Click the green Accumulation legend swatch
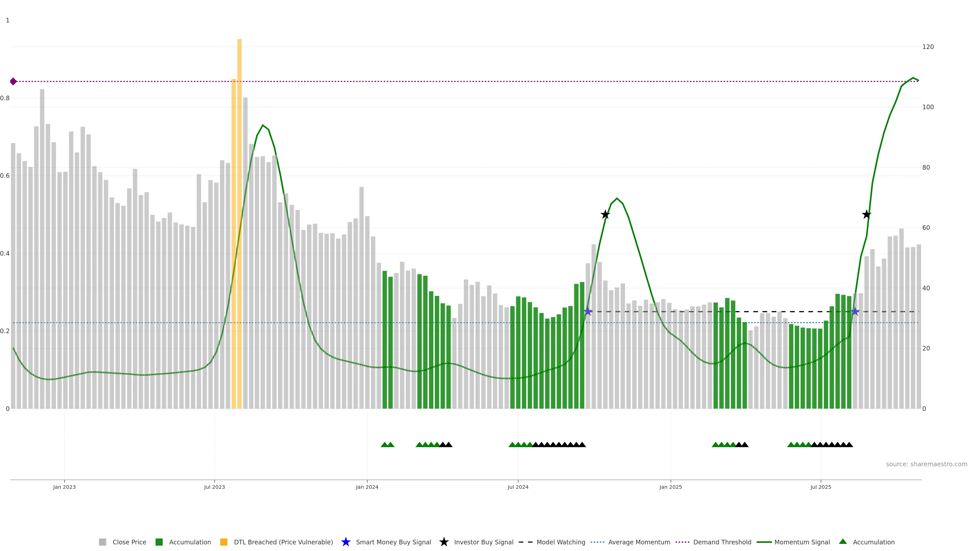 [x=159, y=542]
